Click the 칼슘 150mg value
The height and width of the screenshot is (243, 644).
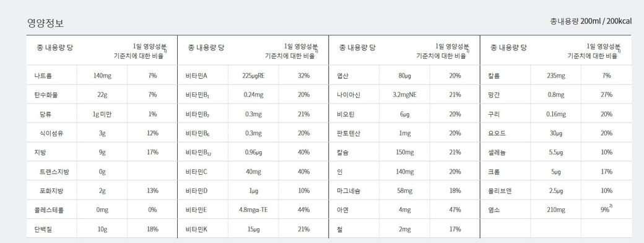tap(404, 152)
